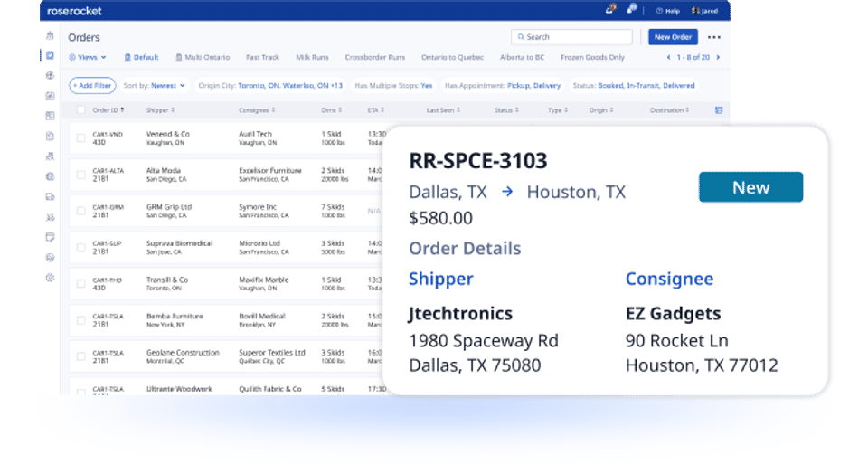Edit the Status filter chip
The height and width of the screenshot is (474, 868).
coord(634,85)
